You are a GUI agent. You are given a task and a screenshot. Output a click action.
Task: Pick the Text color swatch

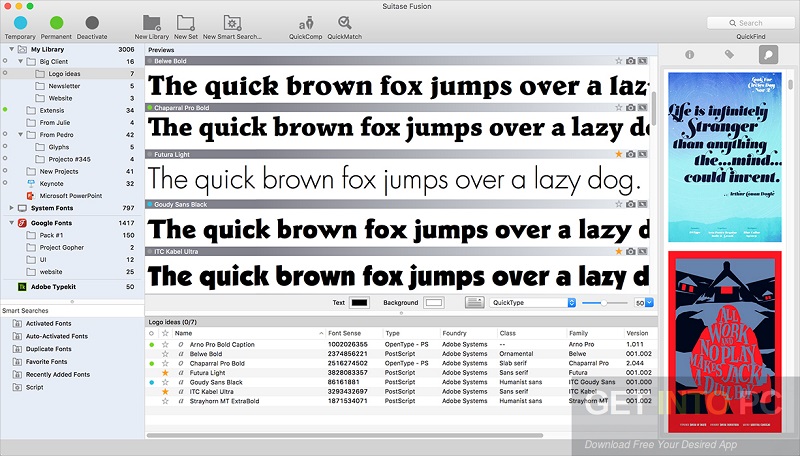click(x=359, y=302)
